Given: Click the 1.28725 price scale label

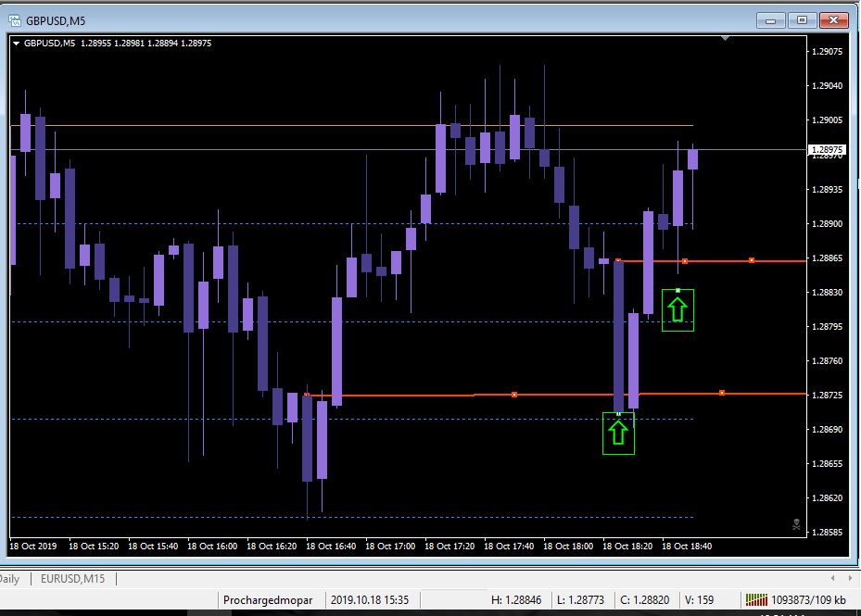Looking at the screenshot, I should click(827, 396).
